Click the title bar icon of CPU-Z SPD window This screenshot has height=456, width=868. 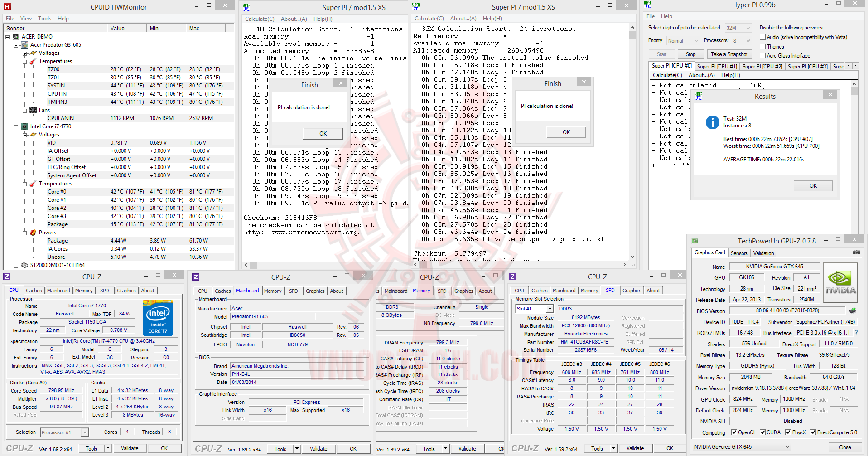(512, 277)
